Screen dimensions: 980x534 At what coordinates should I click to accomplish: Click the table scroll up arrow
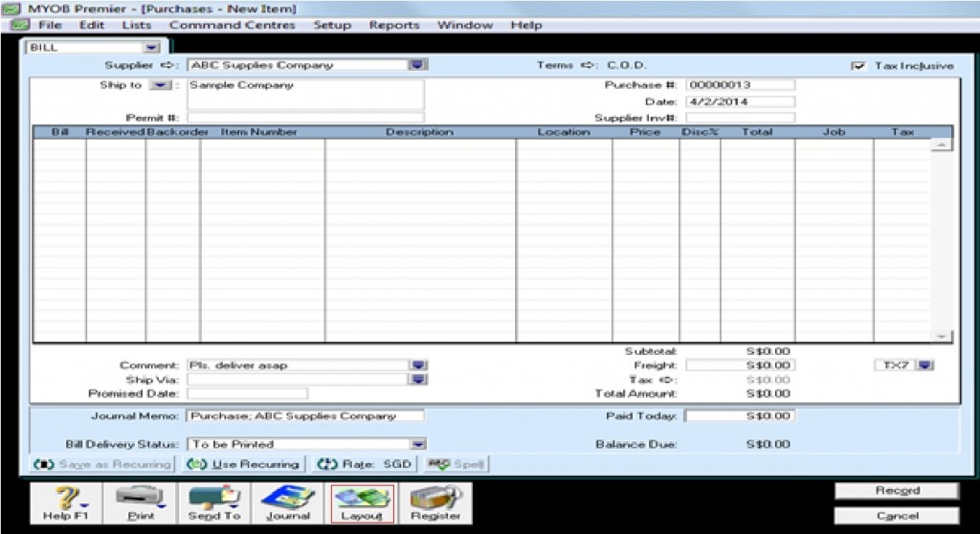click(x=942, y=145)
